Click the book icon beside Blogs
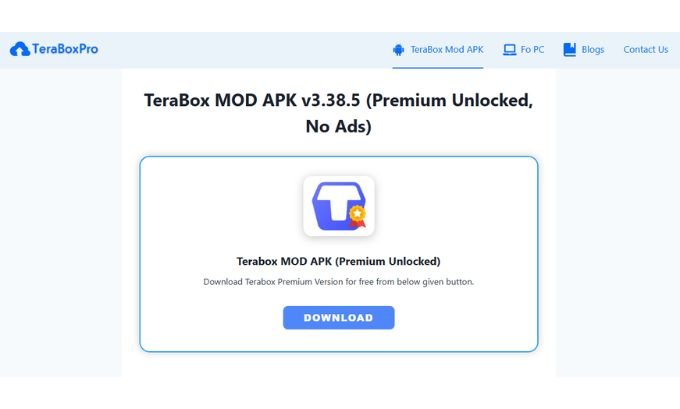680x409 pixels. (570, 49)
